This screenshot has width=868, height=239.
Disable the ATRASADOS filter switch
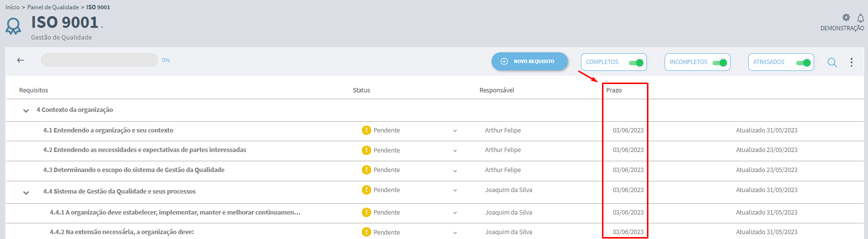click(x=803, y=63)
